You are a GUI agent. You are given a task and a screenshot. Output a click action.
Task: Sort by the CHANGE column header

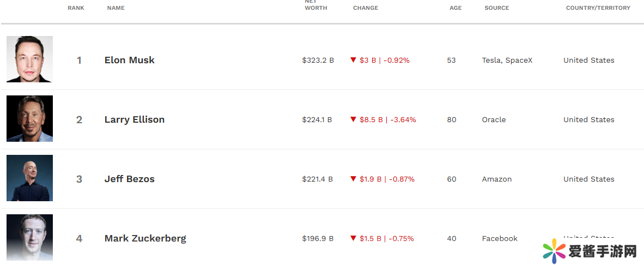tap(365, 8)
